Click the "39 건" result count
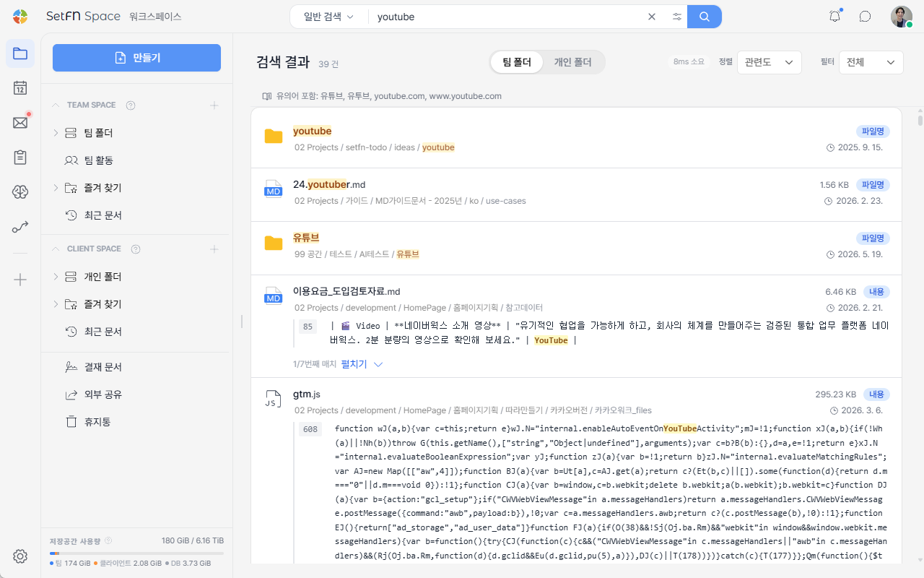This screenshot has height=578, width=924. pyautogui.click(x=328, y=64)
